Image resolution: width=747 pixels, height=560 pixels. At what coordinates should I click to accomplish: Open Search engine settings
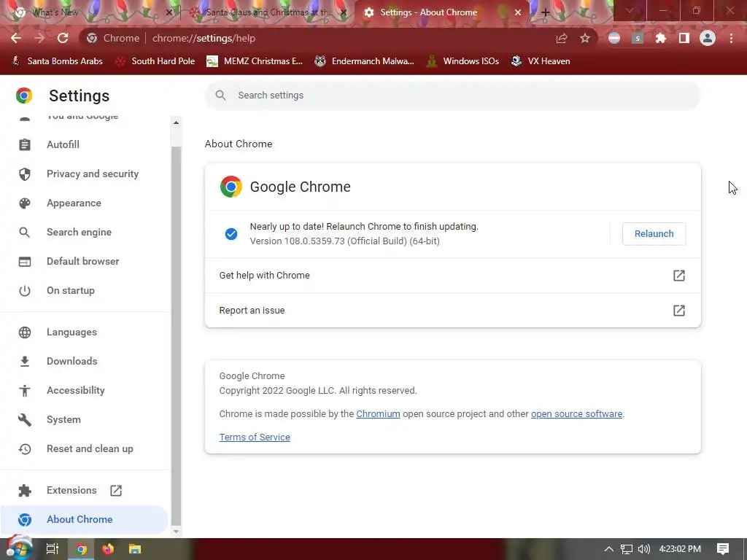[85, 232]
